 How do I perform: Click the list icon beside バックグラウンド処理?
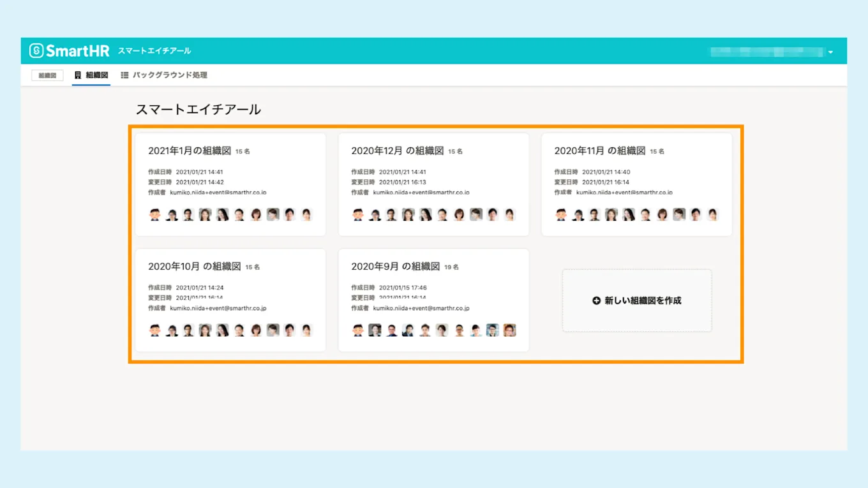tap(124, 75)
